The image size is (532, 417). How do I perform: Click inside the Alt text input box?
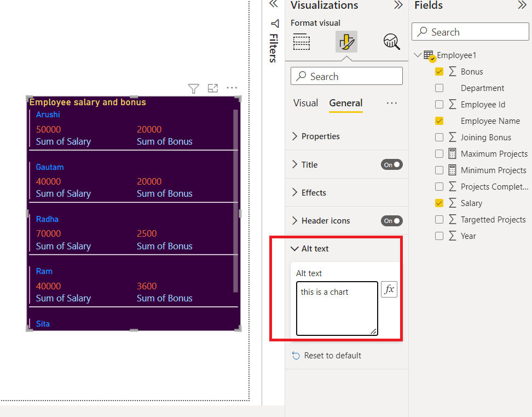pyautogui.click(x=336, y=309)
